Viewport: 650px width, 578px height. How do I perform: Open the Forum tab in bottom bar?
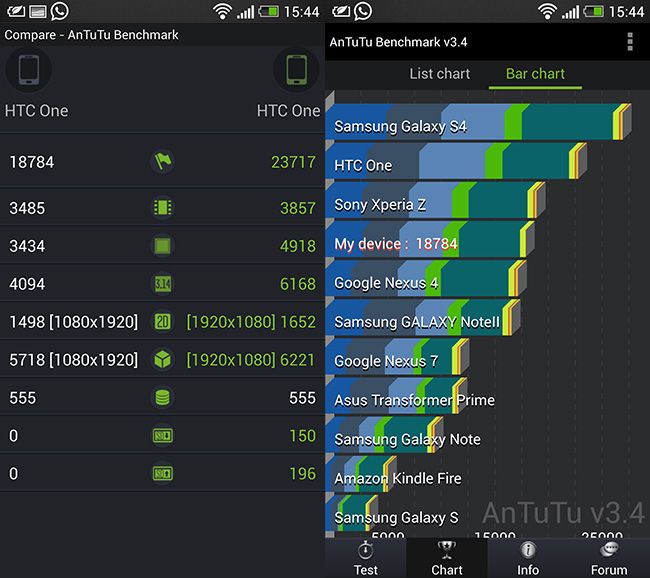[x=609, y=558]
